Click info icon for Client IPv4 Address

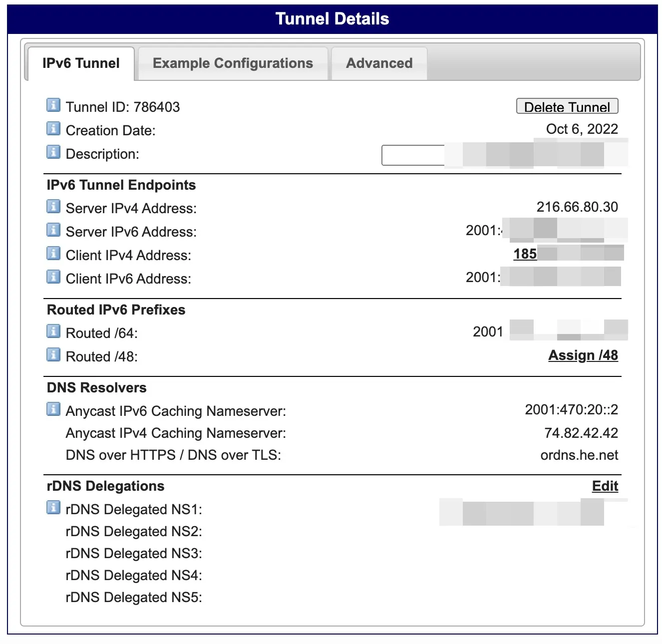(x=53, y=254)
